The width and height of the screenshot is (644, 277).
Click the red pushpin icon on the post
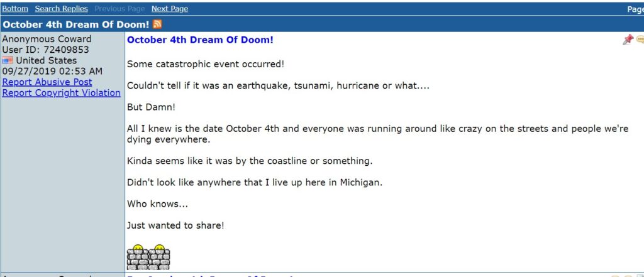628,40
